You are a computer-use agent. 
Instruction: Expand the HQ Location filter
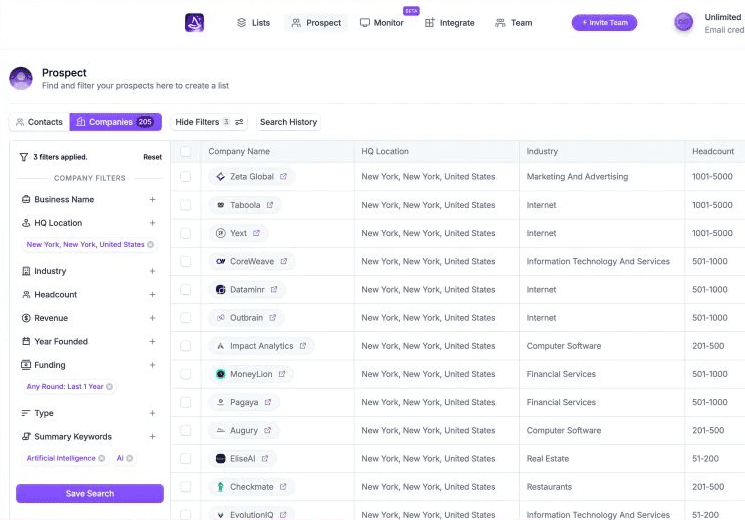(x=153, y=222)
